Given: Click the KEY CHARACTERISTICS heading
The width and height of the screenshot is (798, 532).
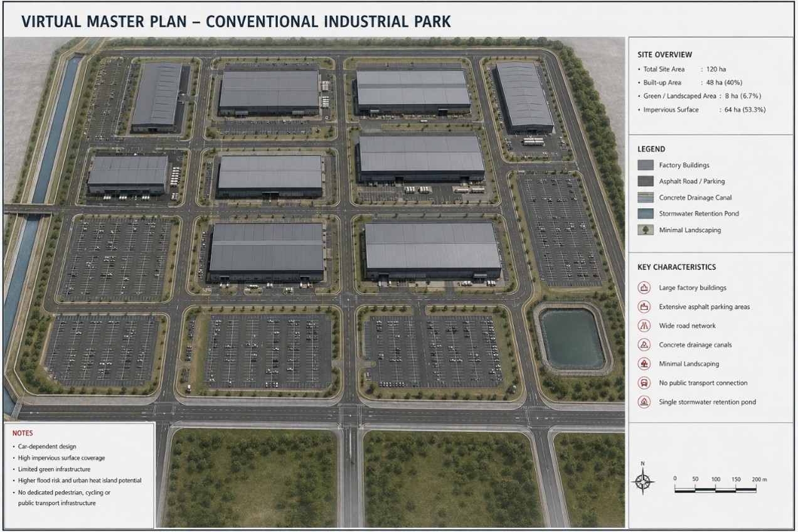Looking at the screenshot, I should pyautogui.click(x=677, y=267).
